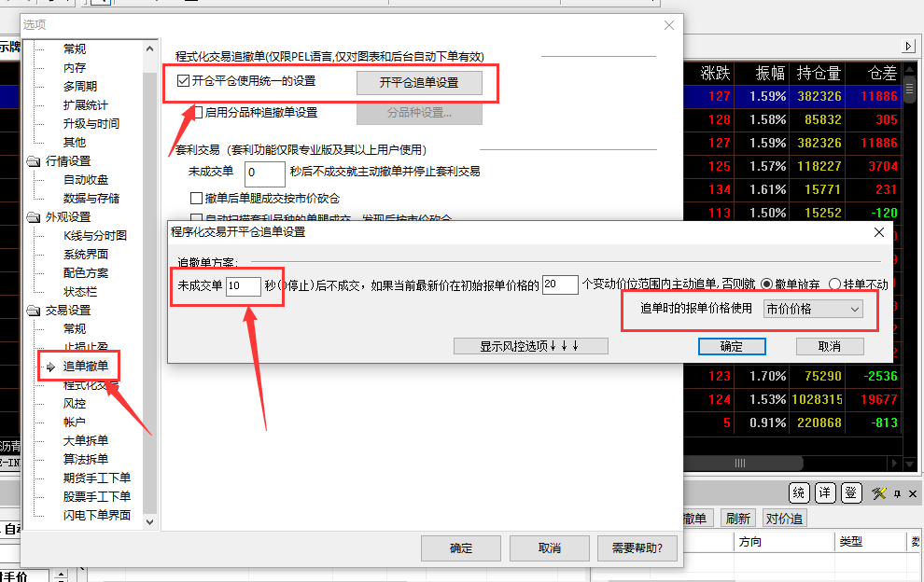Select 升级与时间 in the options tree

click(91, 124)
